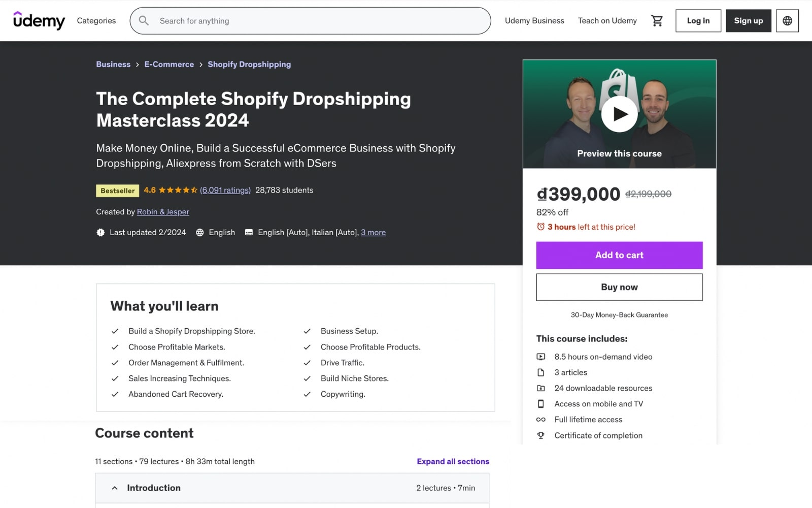The width and height of the screenshot is (812, 508).
Task: Click breadcrumb chevron after Business
Action: coord(137,65)
